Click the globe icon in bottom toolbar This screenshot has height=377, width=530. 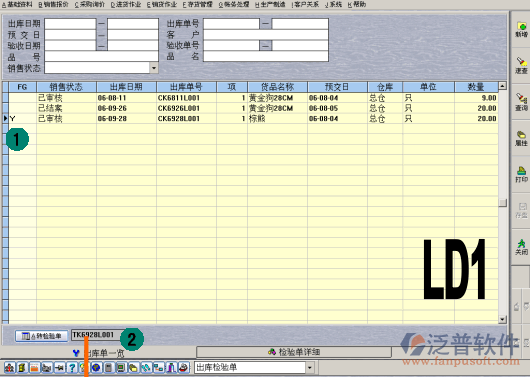click(96, 367)
